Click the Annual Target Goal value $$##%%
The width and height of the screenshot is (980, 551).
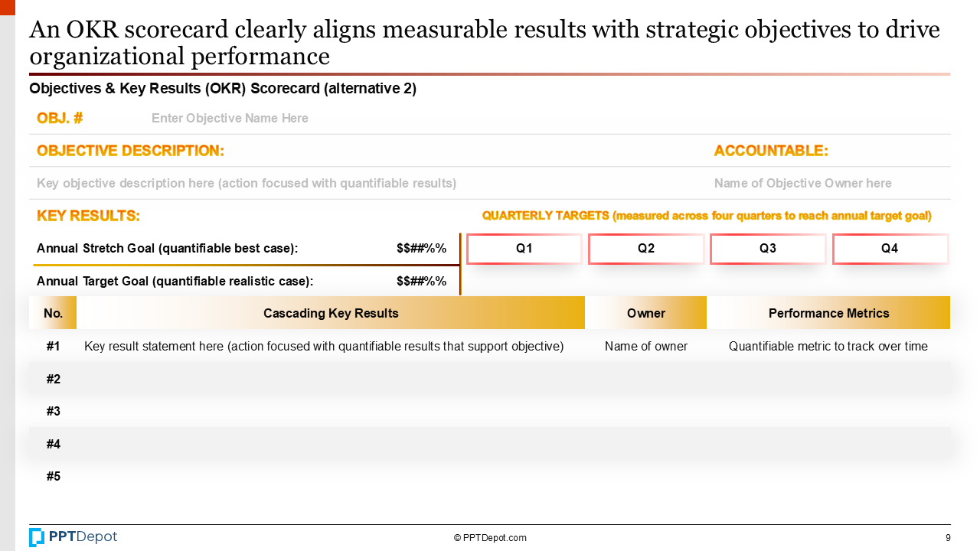(x=421, y=281)
